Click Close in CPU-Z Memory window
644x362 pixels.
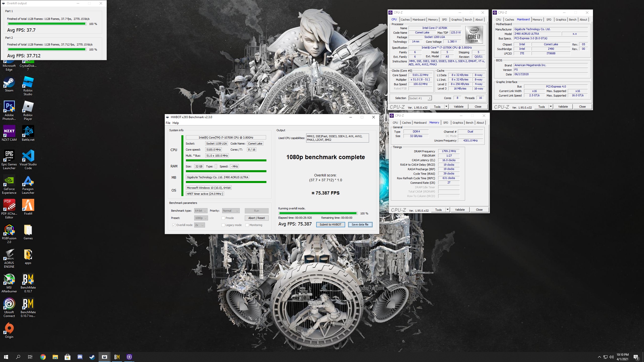coord(479,210)
